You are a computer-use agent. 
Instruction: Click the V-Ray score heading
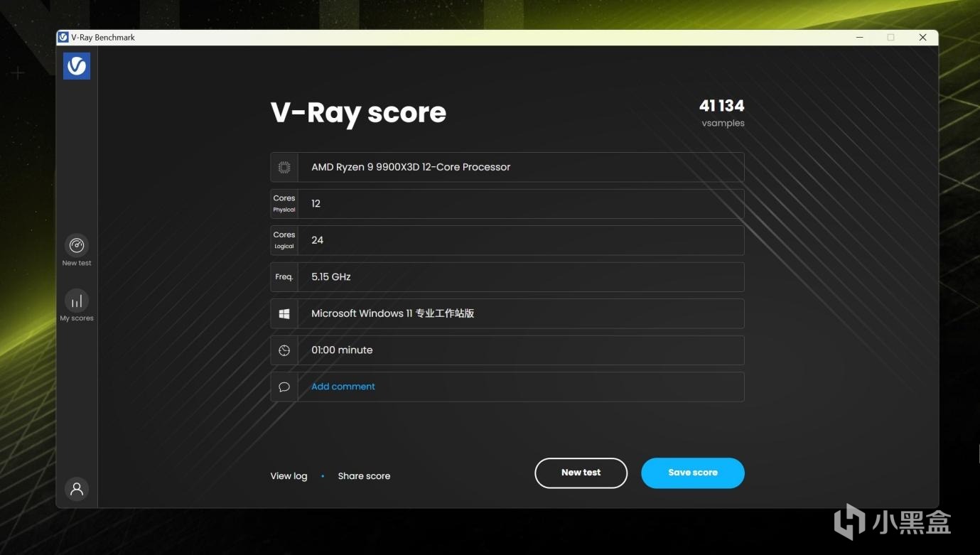coord(358,112)
